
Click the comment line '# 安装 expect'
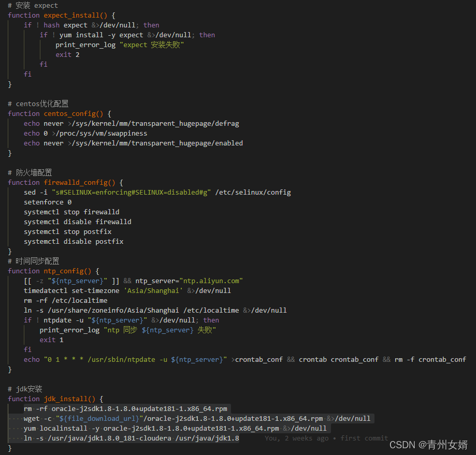click(x=33, y=6)
